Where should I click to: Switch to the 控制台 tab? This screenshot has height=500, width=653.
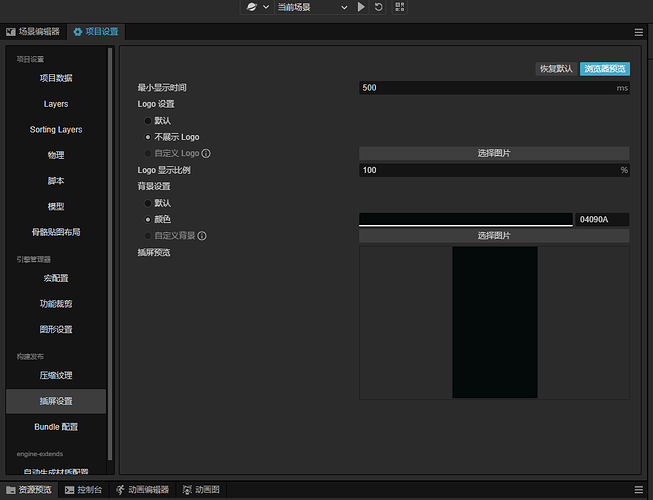tap(83, 490)
